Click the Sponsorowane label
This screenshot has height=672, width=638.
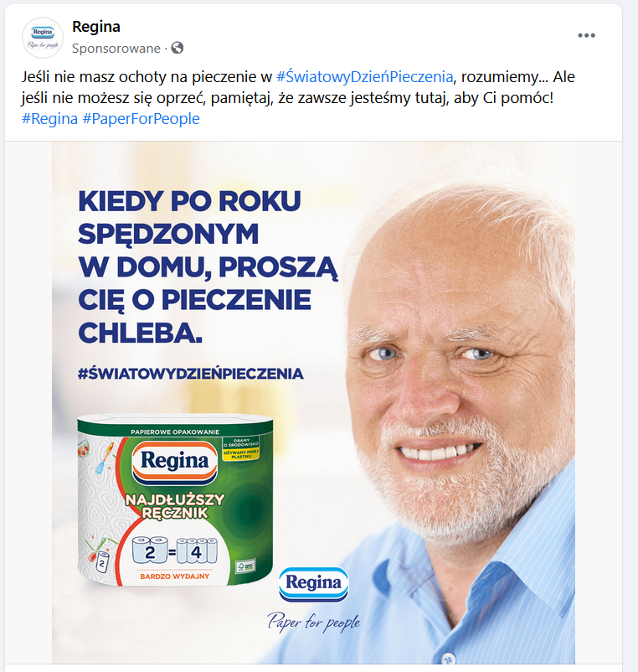[x=119, y=48]
